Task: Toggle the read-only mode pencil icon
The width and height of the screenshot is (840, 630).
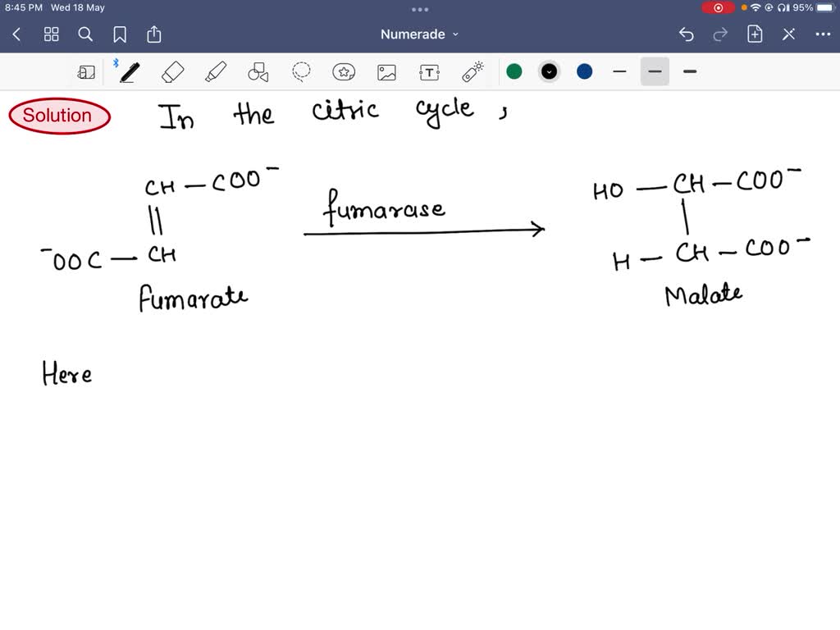Action: tap(788, 34)
